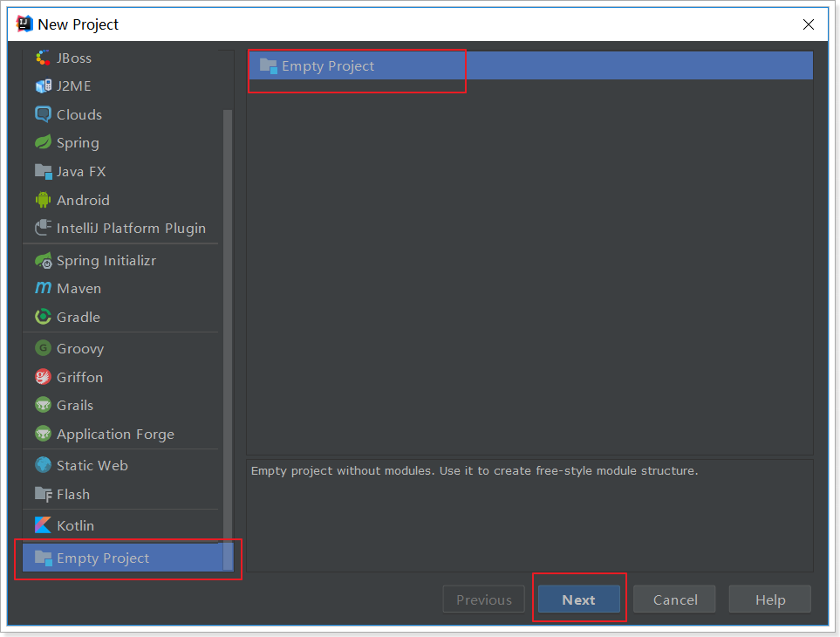This screenshot has height=637, width=840.
Task: Select Empty Project template in right pane
Action: coord(530,65)
